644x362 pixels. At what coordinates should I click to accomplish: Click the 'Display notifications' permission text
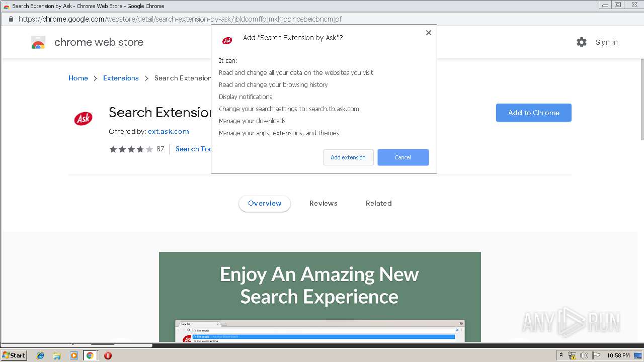[246, 97]
